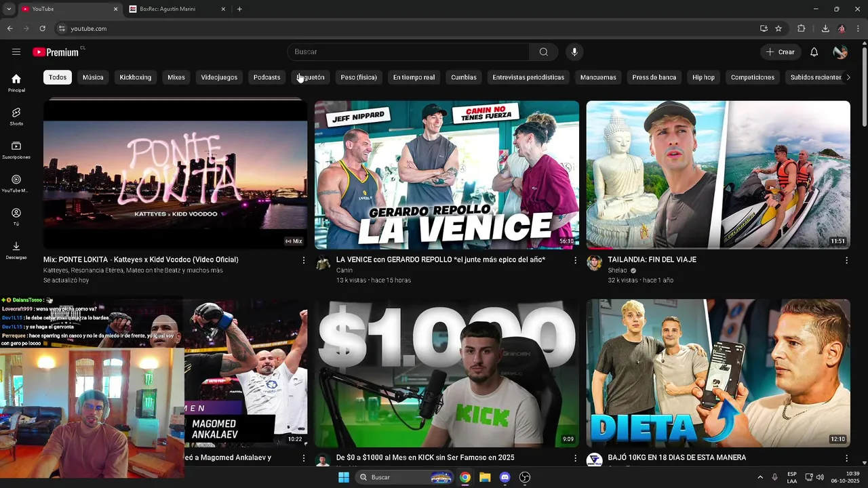Select the Mancuernas filter chip
The height and width of the screenshot is (488, 868).
point(598,77)
